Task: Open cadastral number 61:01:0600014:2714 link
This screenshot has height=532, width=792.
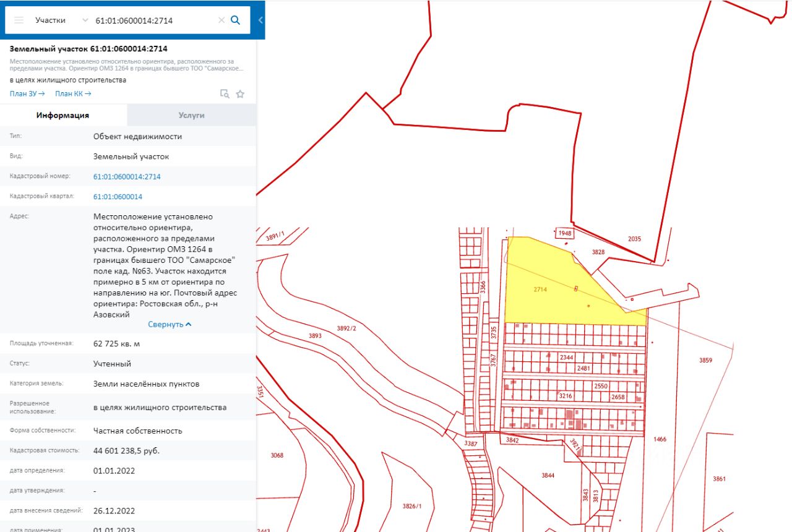Action: 127,177
